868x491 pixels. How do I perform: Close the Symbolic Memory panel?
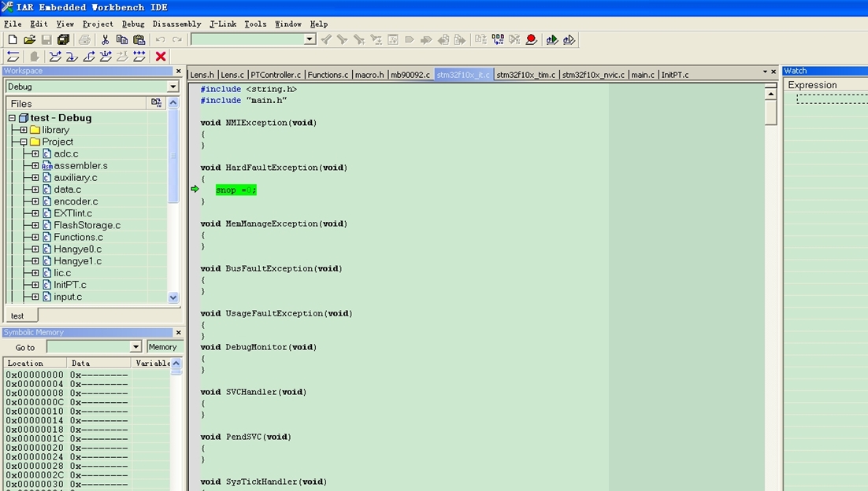178,332
